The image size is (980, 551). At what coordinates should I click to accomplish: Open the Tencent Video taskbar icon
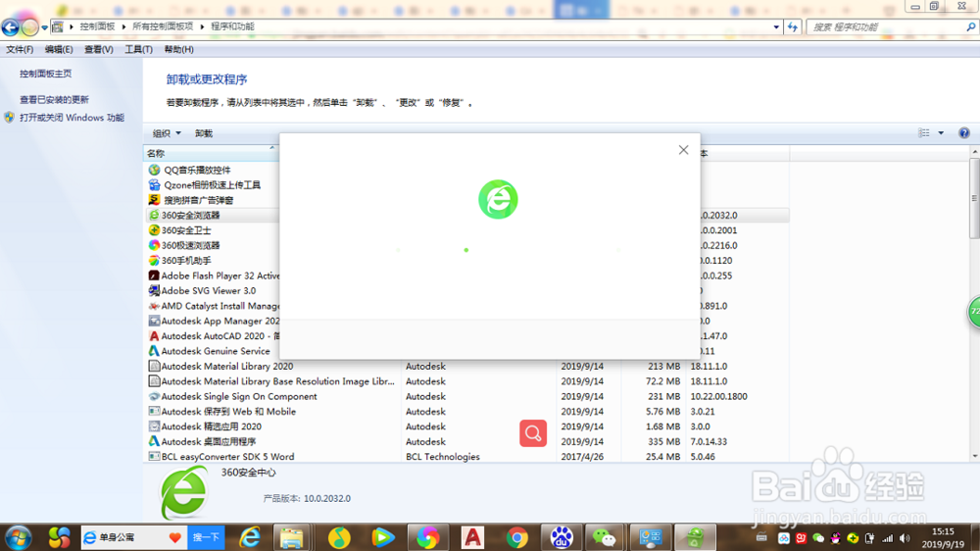[382, 538]
